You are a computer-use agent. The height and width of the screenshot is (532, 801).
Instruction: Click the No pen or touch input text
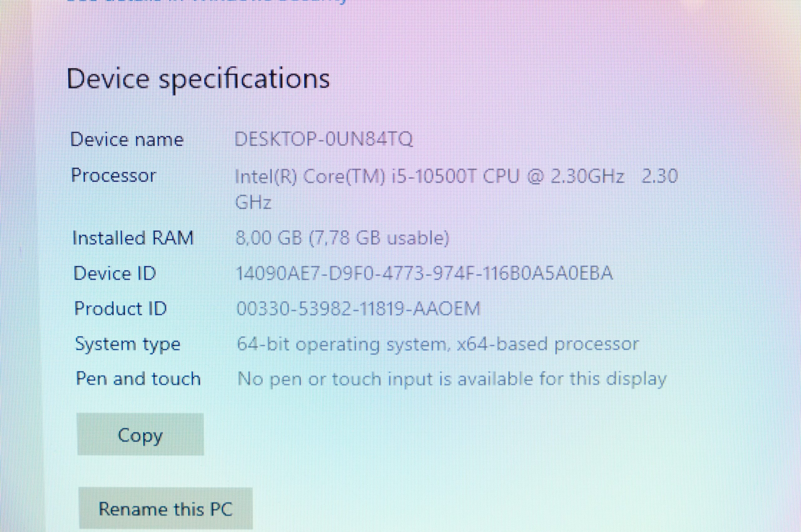tap(452, 380)
